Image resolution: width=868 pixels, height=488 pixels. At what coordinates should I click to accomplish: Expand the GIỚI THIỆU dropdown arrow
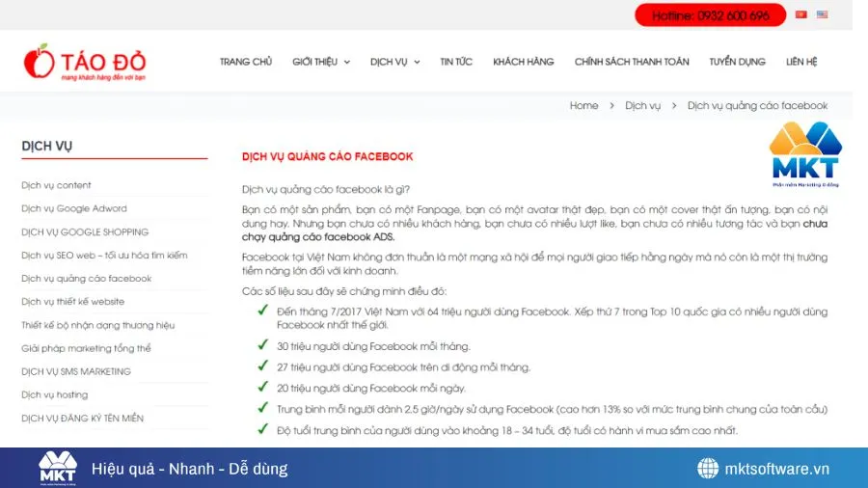tap(347, 62)
